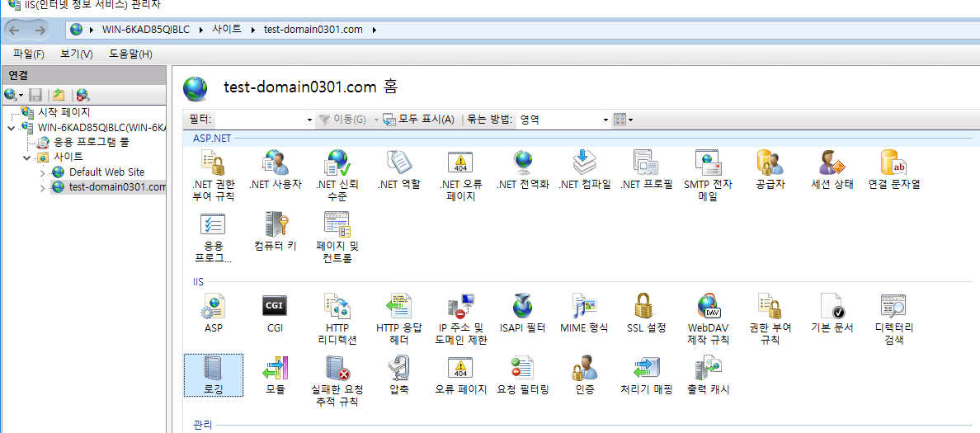Click the 이동(G) filter button
The image size is (980, 433).
343,120
